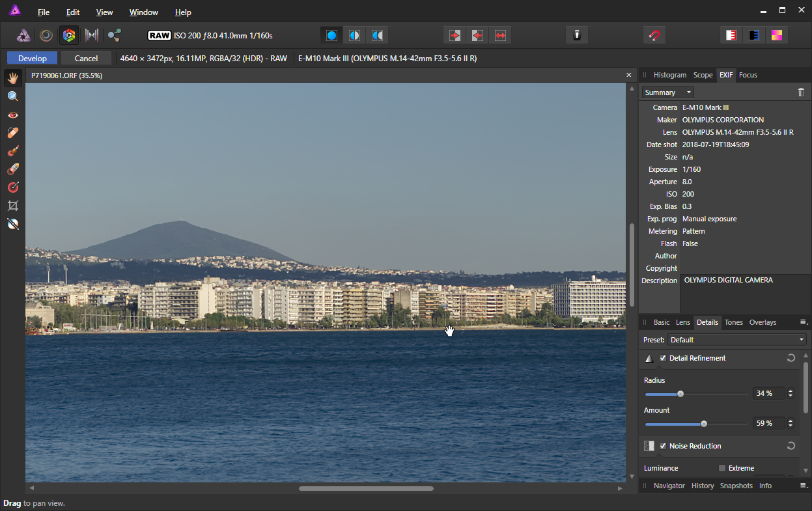The height and width of the screenshot is (511, 812).
Task: Click the Radius slider handle
Action: coord(680,394)
